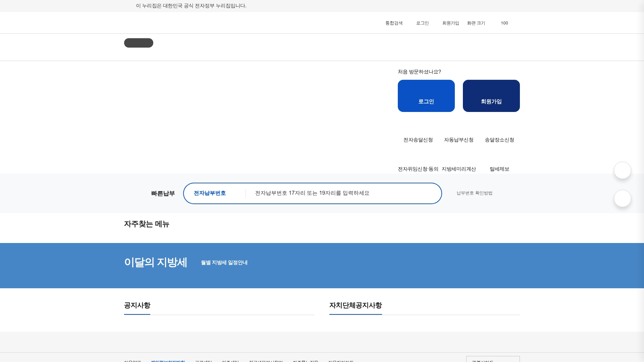This screenshot has width=644, height=362.
Task: Open 통합검색 in the top bar
Action: [x=394, y=23]
